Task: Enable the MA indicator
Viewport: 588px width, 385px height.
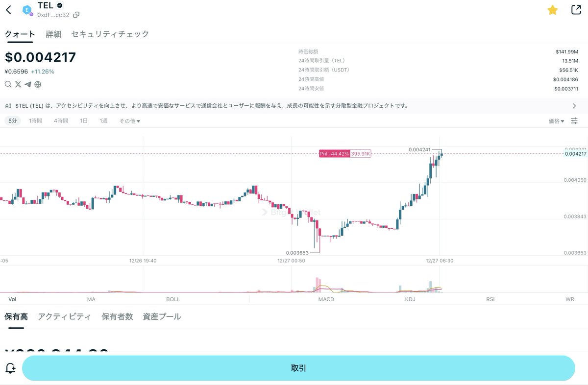Action: point(91,299)
